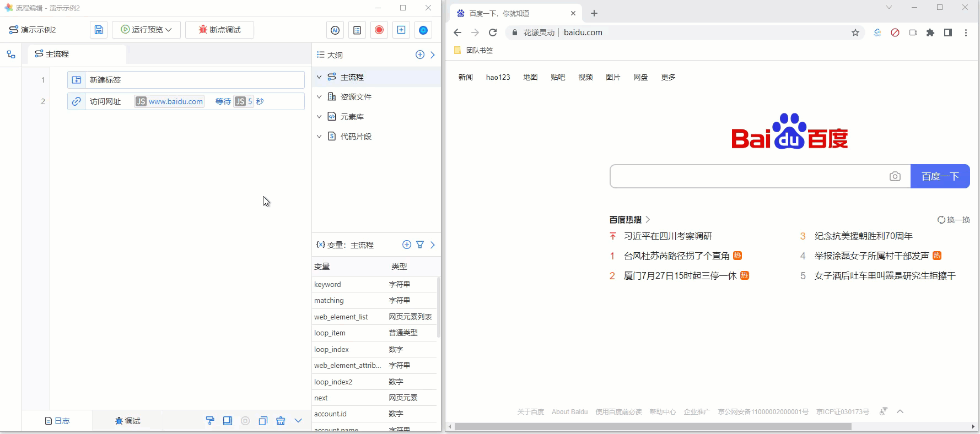Collapse bottom panel with down chevron
Viewport: 980px width, 434px height.
[x=298, y=421]
